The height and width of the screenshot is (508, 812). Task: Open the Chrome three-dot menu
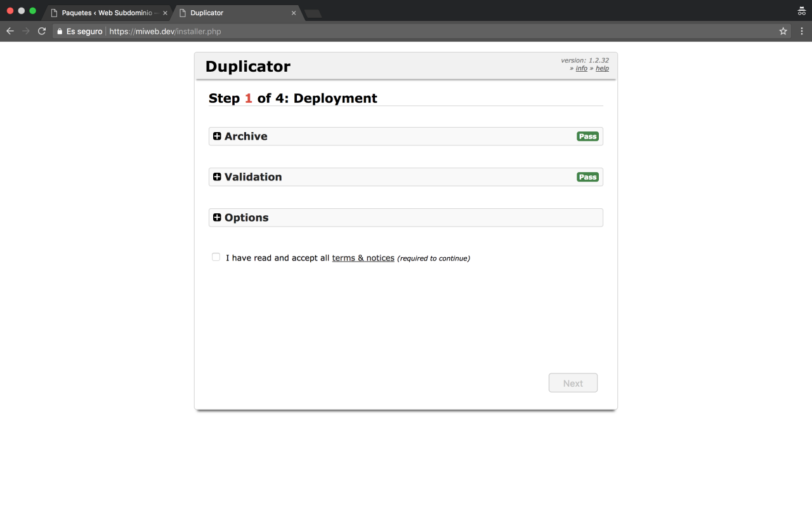(801, 31)
